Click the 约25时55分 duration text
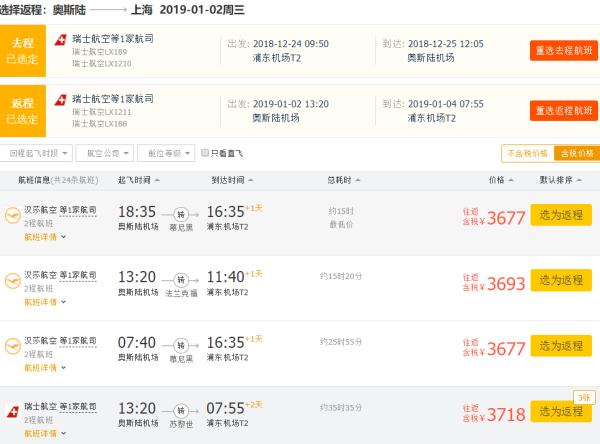 (x=341, y=342)
